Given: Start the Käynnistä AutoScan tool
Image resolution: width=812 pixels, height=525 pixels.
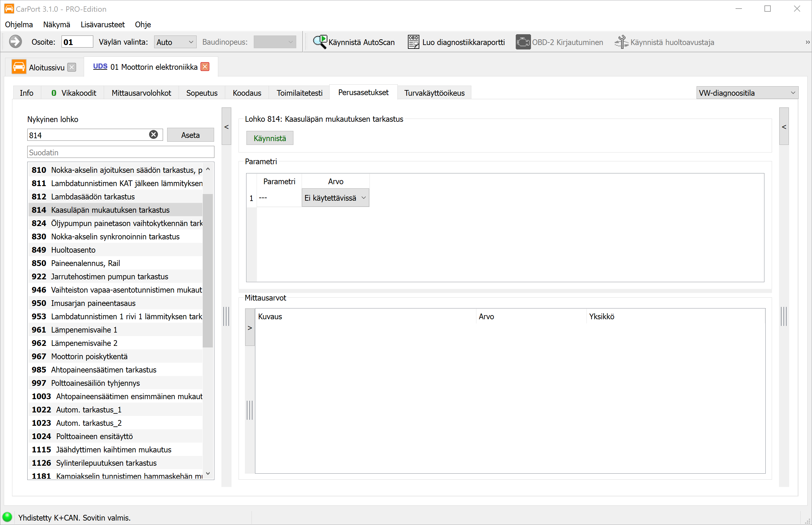Looking at the screenshot, I should [354, 42].
